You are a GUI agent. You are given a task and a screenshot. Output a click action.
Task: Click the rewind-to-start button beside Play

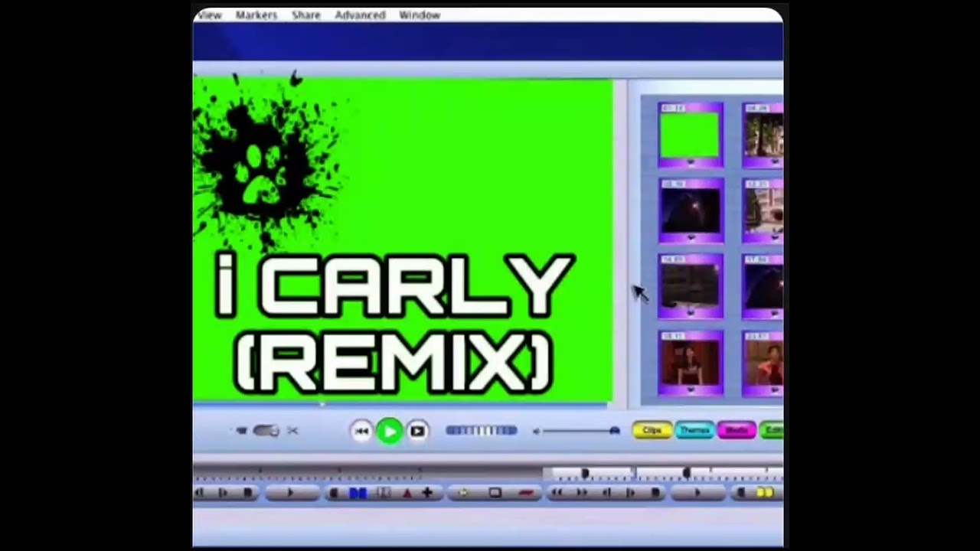tap(362, 432)
